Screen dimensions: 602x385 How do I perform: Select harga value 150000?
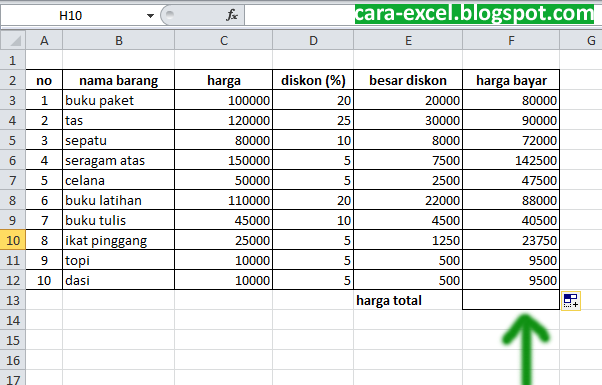[223, 160]
